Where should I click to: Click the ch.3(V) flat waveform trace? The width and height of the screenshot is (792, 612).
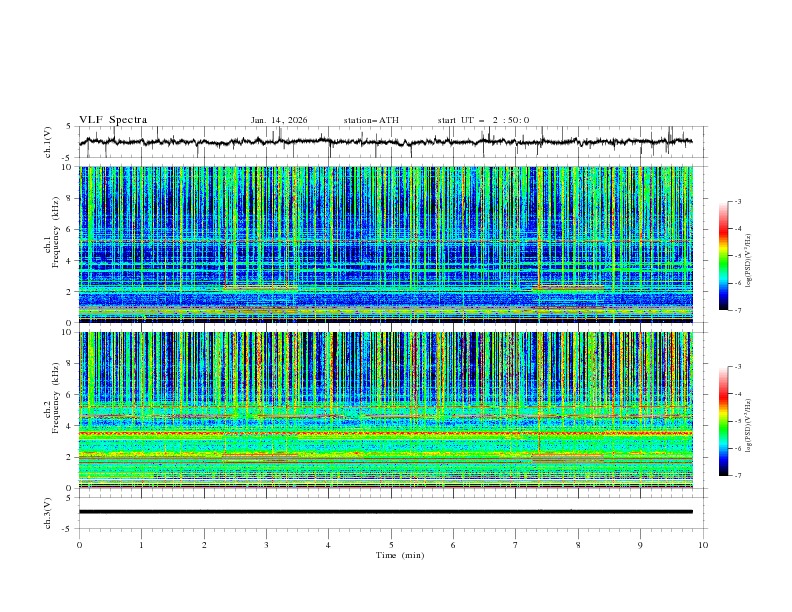click(x=390, y=511)
